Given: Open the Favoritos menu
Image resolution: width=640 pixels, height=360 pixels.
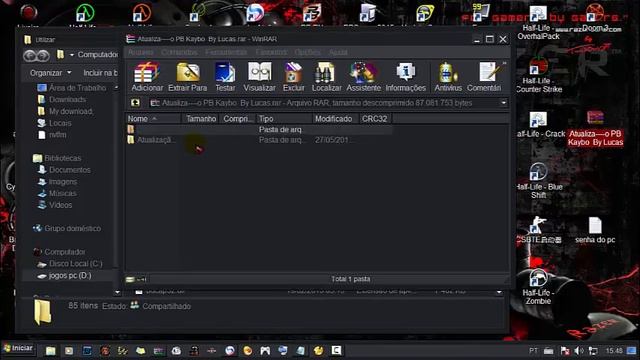Looking at the screenshot, I should coord(271,52).
